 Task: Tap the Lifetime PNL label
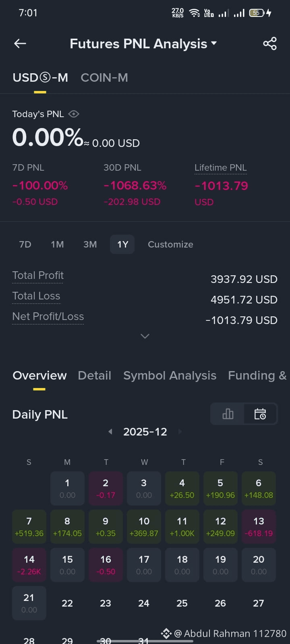(x=220, y=167)
